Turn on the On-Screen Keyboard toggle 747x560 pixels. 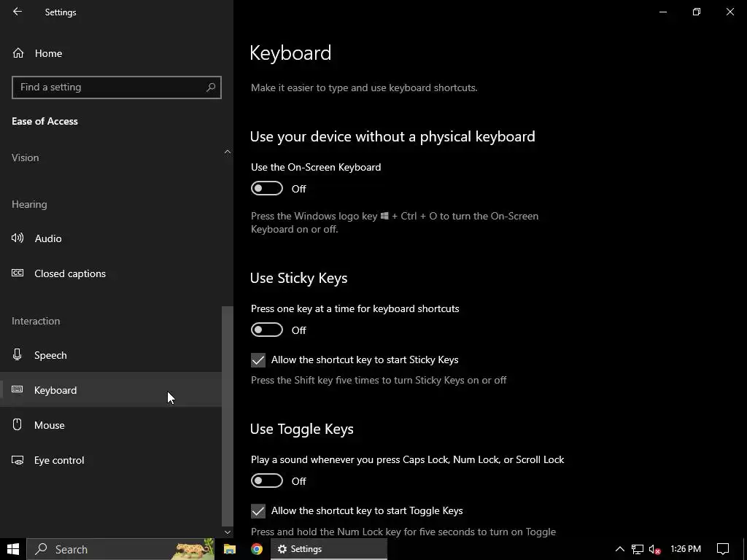coord(267,189)
